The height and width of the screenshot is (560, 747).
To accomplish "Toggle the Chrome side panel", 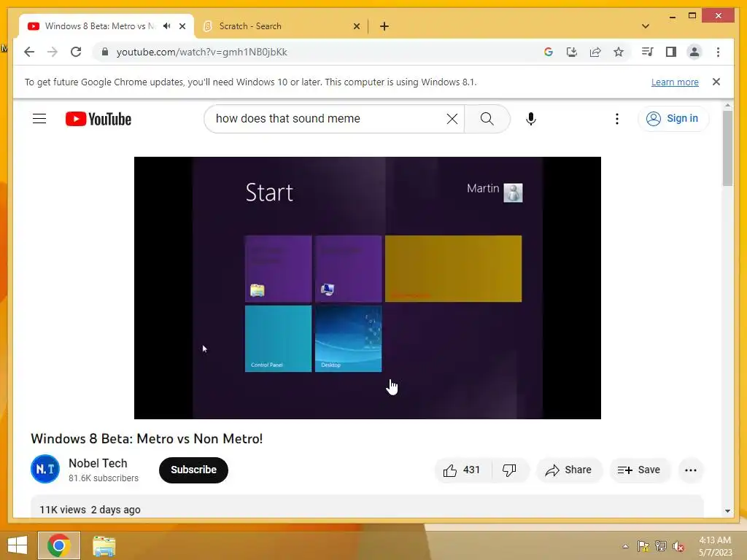I will click(671, 52).
